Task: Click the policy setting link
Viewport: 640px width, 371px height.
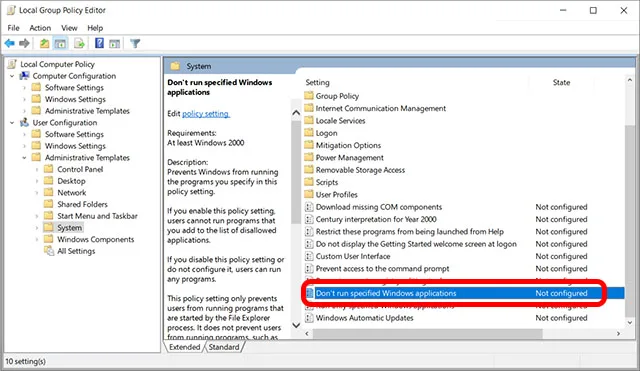Action: tap(206, 114)
